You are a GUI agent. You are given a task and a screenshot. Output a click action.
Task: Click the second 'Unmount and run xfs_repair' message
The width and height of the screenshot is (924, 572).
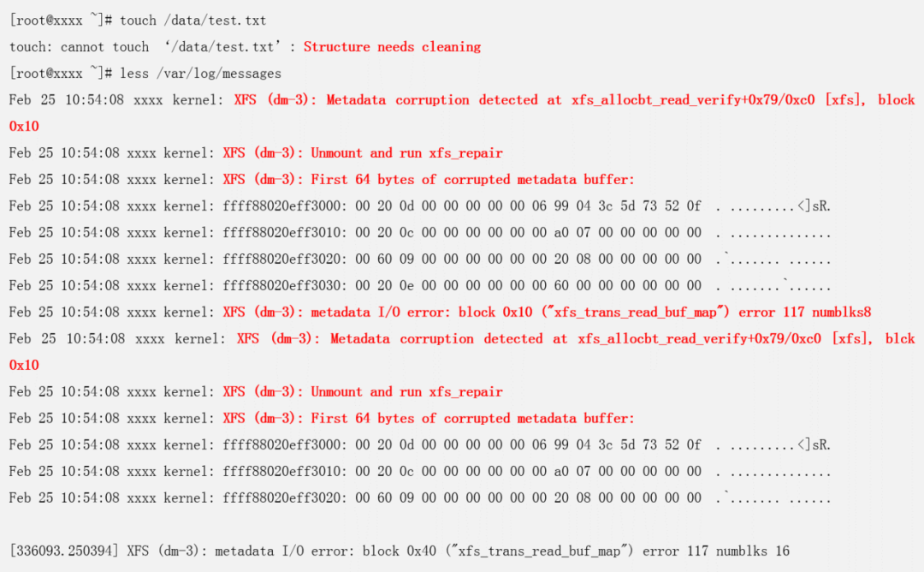click(406, 392)
